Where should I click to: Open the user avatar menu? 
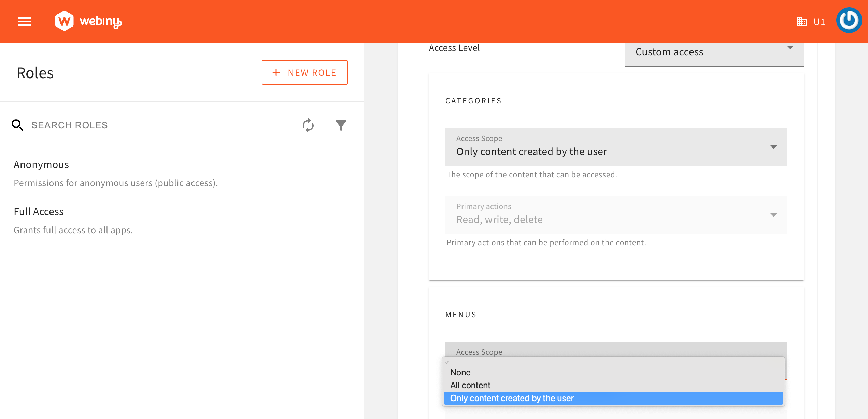(x=849, y=21)
